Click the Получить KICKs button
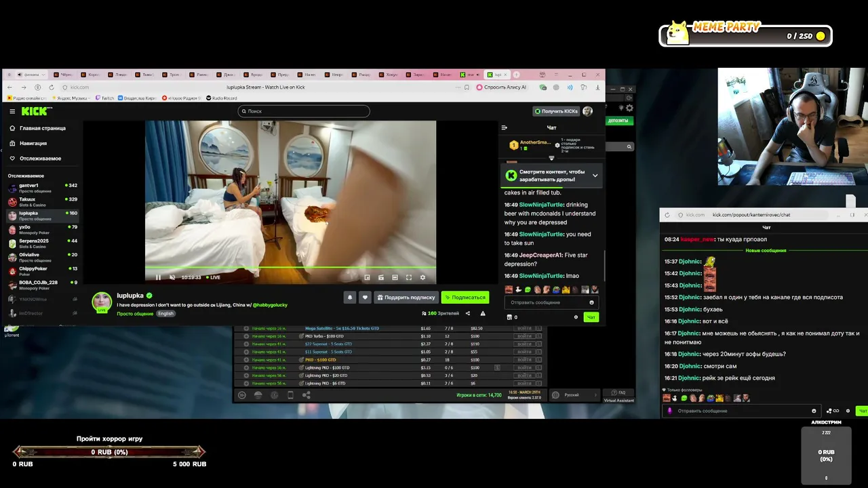Image resolution: width=868 pixels, height=488 pixels. tap(556, 111)
